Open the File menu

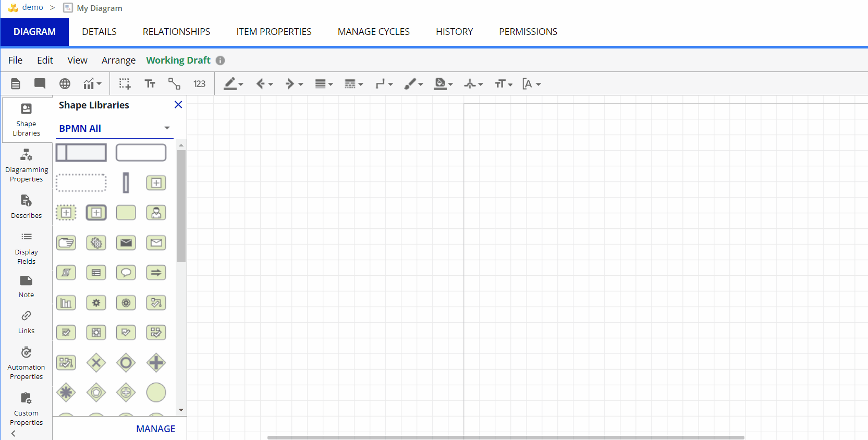click(x=15, y=60)
